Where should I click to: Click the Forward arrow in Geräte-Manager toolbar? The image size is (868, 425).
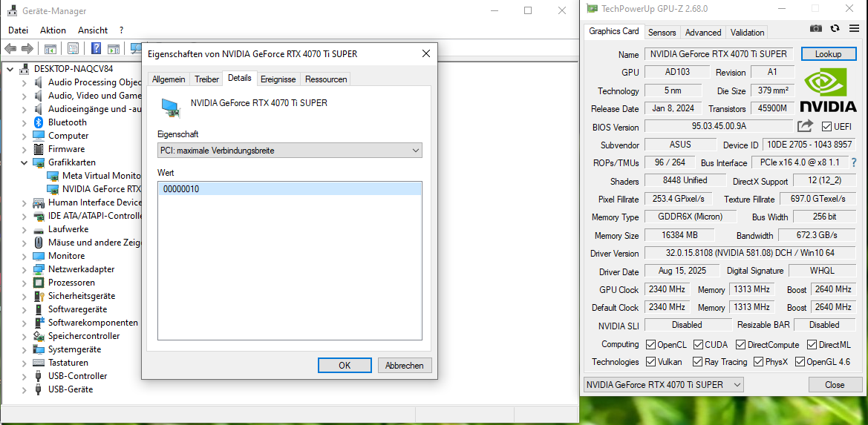click(27, 49)
